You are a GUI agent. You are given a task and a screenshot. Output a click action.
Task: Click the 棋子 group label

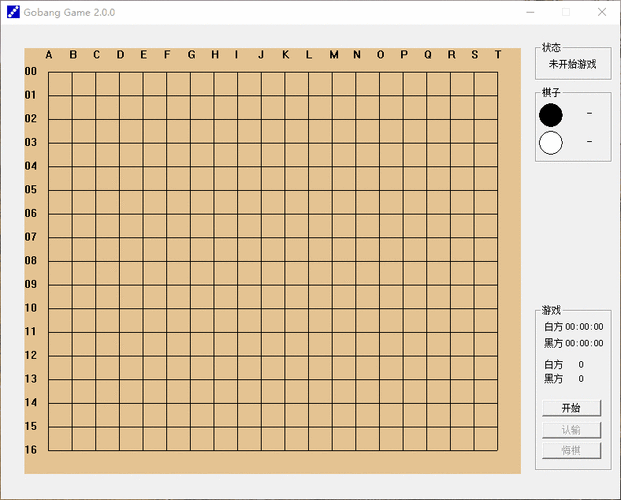coord(551,92)
